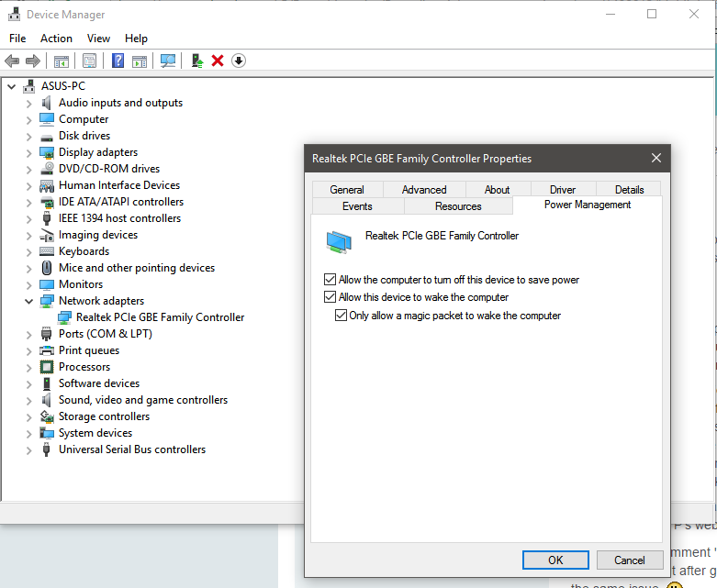Open the View menu
This screenshot has width=717, height=588.
(x=98, y=39)
